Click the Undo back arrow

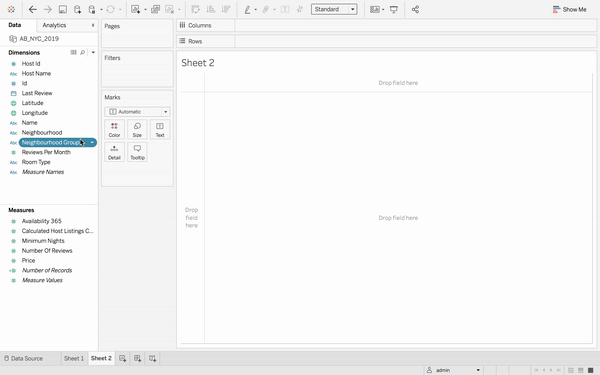tap(33, 9)
